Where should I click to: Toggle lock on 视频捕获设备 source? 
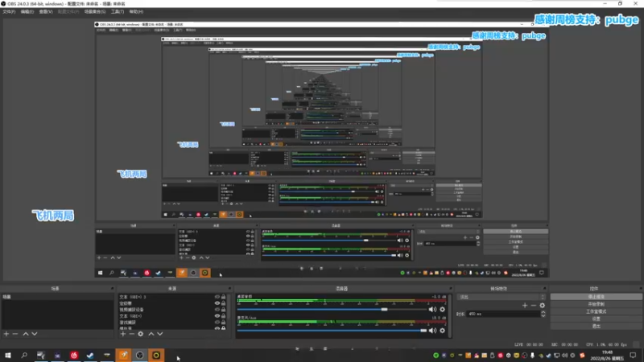[x=224, y=310]
